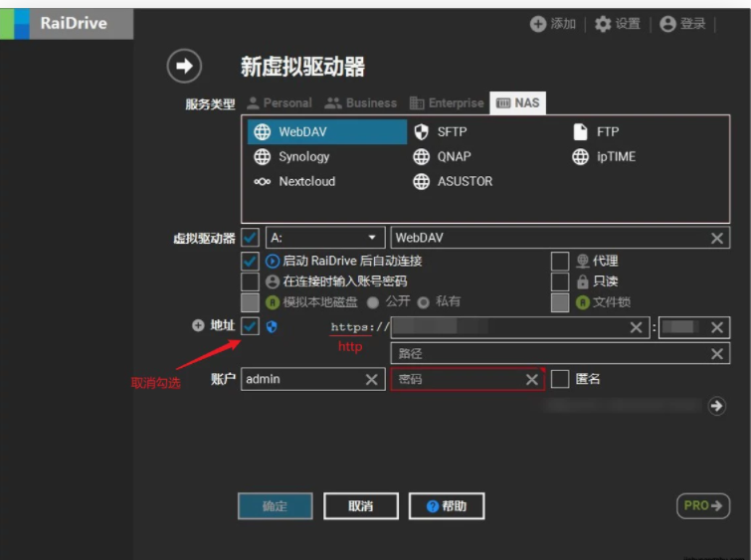Click the cancel (取消) button
The image size is (751, 560).
pyautogui.click(x=361, y=506)
